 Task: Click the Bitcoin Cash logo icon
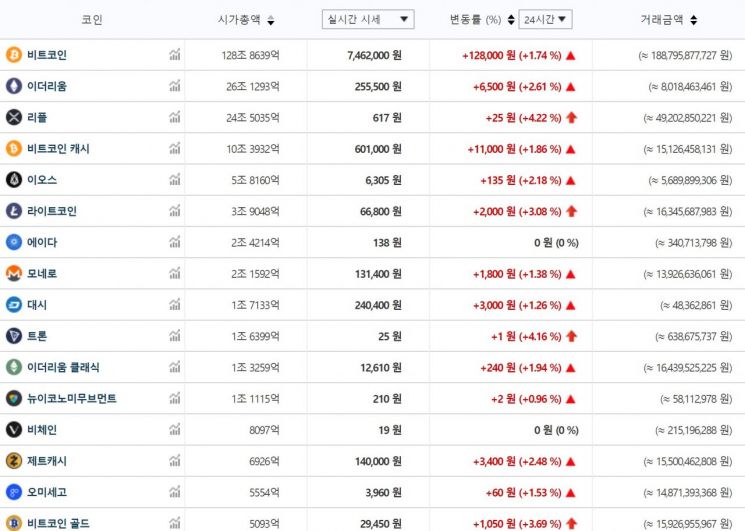(14, 148)
